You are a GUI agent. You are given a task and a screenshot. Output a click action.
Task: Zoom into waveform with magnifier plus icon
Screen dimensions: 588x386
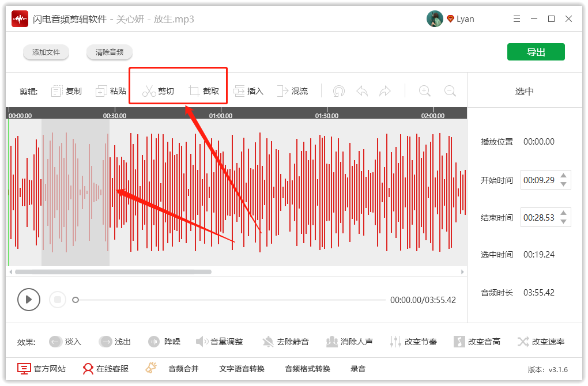[424, 90]
